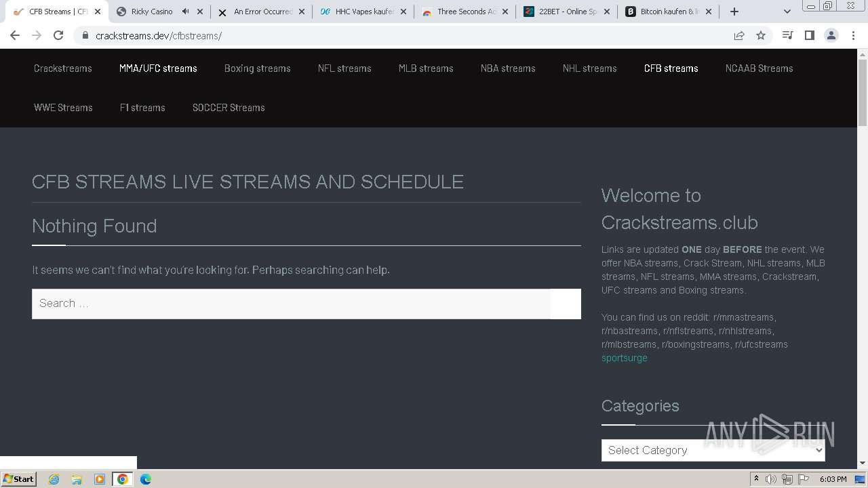Mute audio on the Ricky Casino tab

[185, 12]
